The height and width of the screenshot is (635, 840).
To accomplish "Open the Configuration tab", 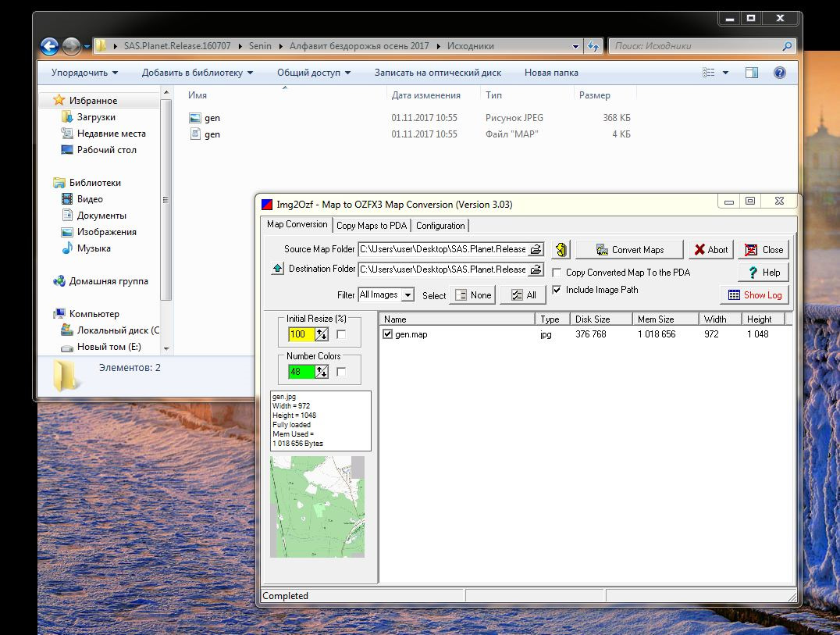I will [440, 226].
